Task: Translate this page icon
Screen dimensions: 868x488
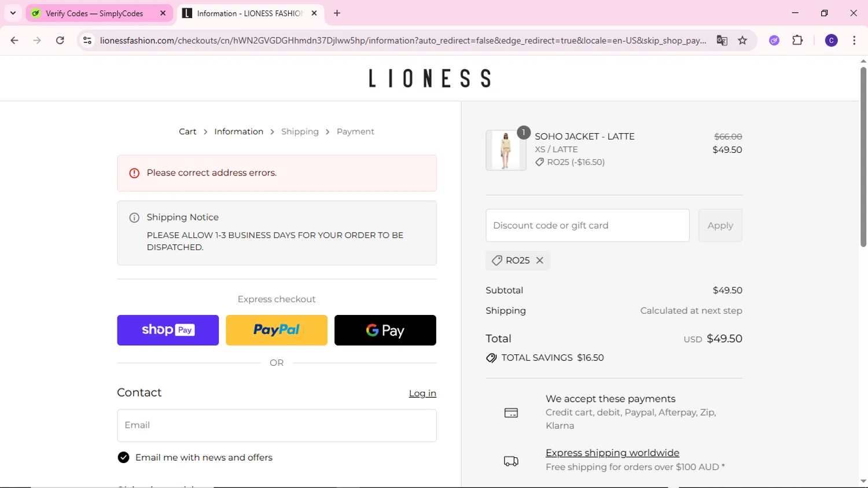Action: 722,41
